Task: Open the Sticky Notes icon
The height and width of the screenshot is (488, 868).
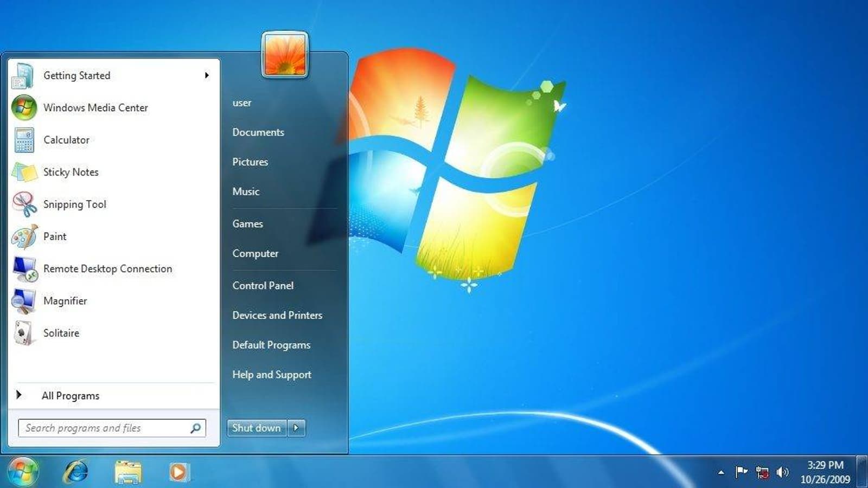Action: tap(24, 172)
